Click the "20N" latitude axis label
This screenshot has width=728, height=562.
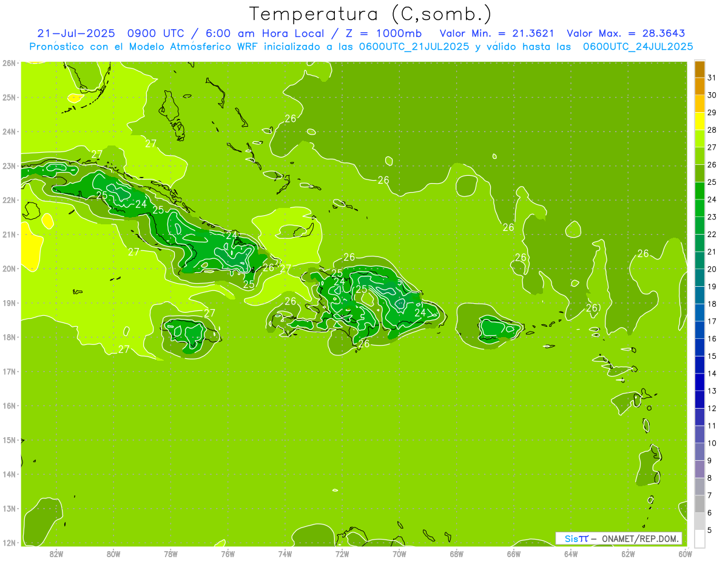click(x=8, y=269)
